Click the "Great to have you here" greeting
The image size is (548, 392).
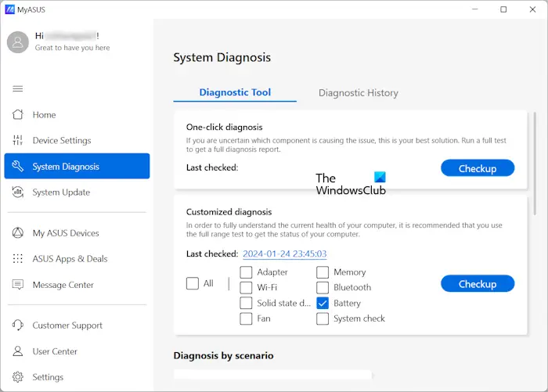pos(72,48)
